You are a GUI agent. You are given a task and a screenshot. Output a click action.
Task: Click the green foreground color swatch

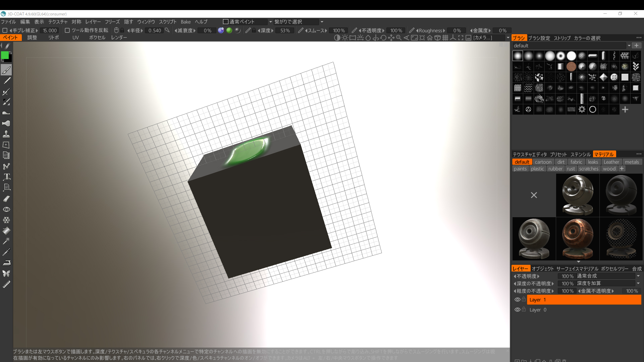[5, 55]
